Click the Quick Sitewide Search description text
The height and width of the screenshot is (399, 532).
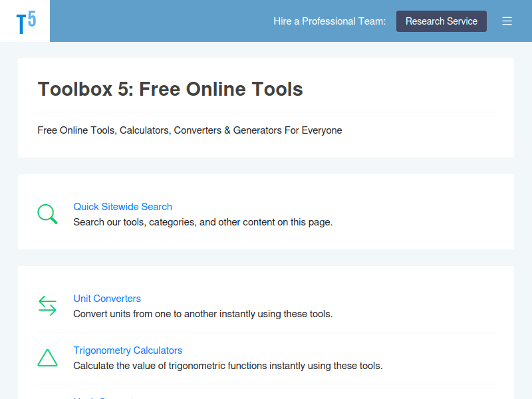(x=202, y=222)
